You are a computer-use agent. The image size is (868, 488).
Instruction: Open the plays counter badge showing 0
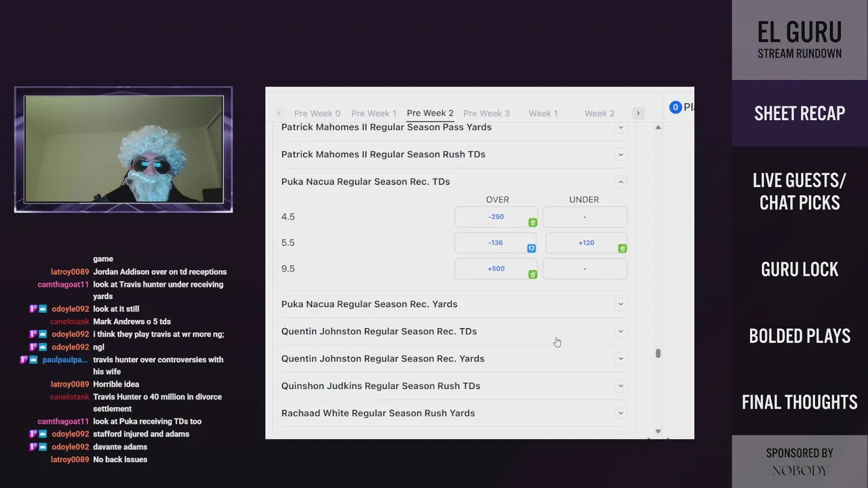click(675, 107)
